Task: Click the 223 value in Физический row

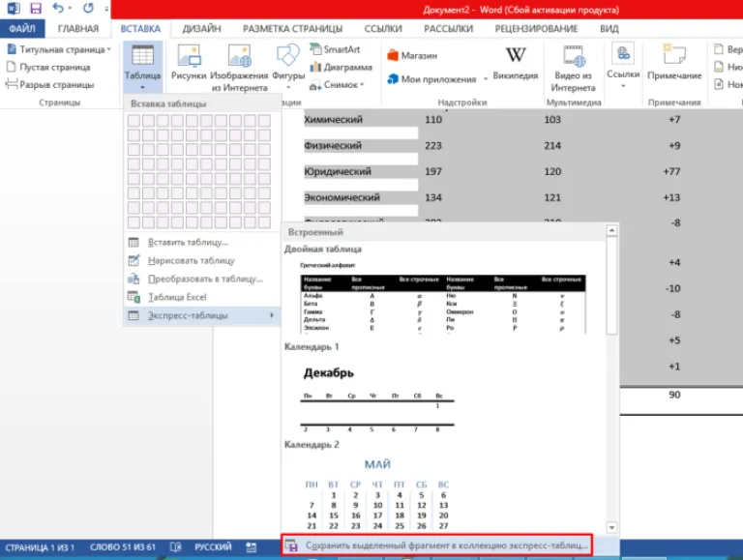Action: (x=433, y=145)
